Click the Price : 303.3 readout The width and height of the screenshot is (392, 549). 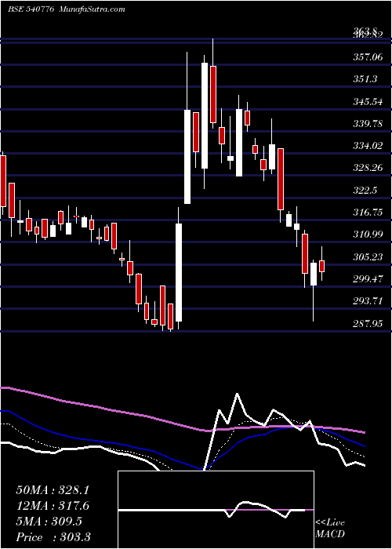53,537
